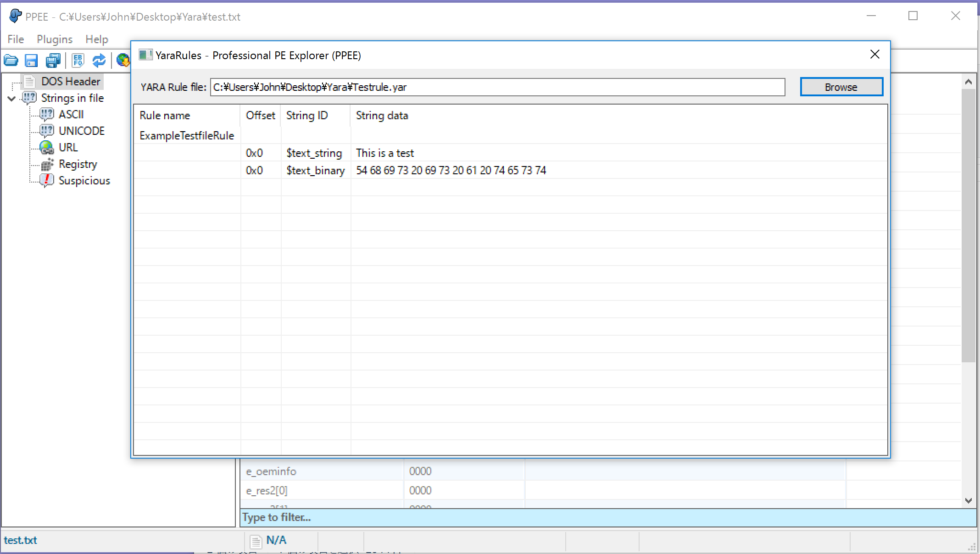Click the DOS Header document icon

(x=29, y=81)
